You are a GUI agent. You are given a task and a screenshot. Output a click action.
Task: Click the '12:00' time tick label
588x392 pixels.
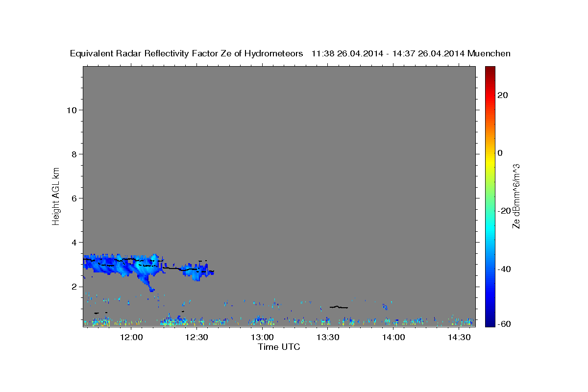131,338
